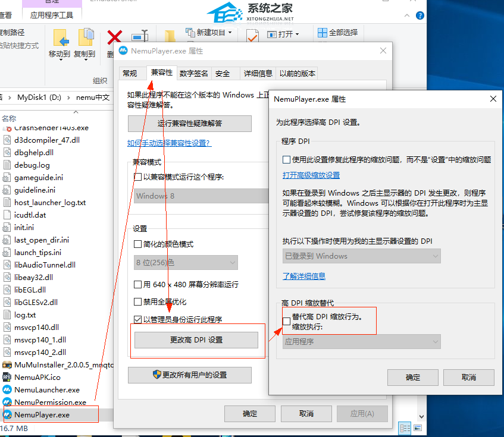This screenshot has height=437, width=504.
Task: Switch to the 兼容性 (Compatibility) tab
Action: pos(162,73)
